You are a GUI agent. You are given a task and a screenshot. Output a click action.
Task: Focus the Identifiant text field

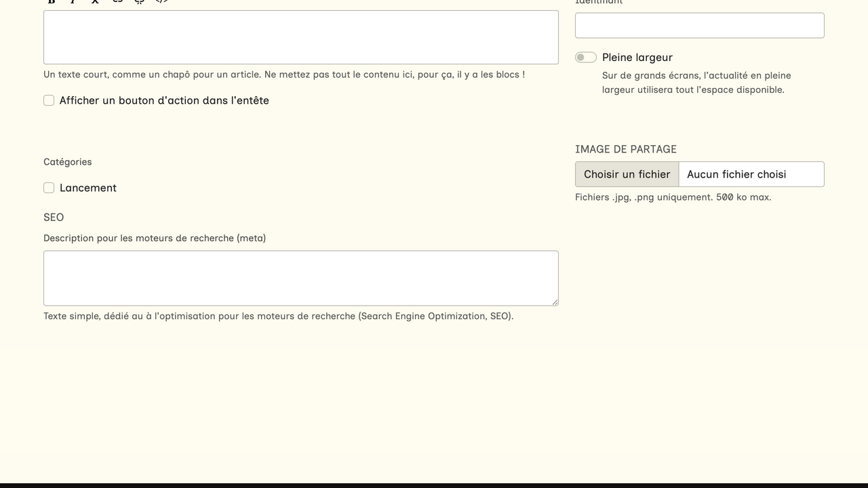click(699, 26)
